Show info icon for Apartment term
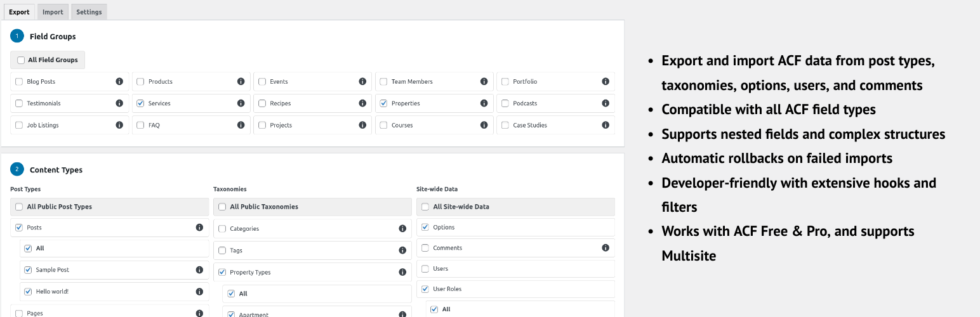980x317 pixels. pyautogui.click(x=402, y=314)
